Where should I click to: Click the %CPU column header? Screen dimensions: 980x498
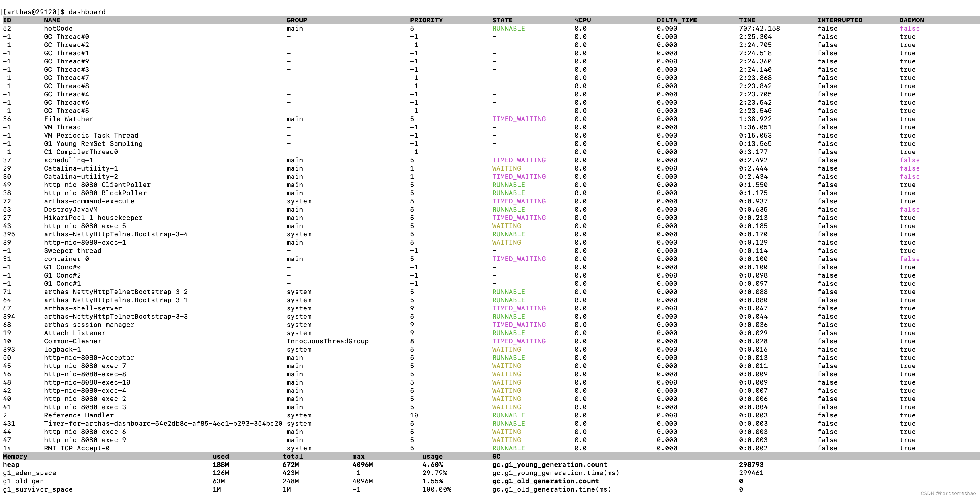[x=583, y=20]
